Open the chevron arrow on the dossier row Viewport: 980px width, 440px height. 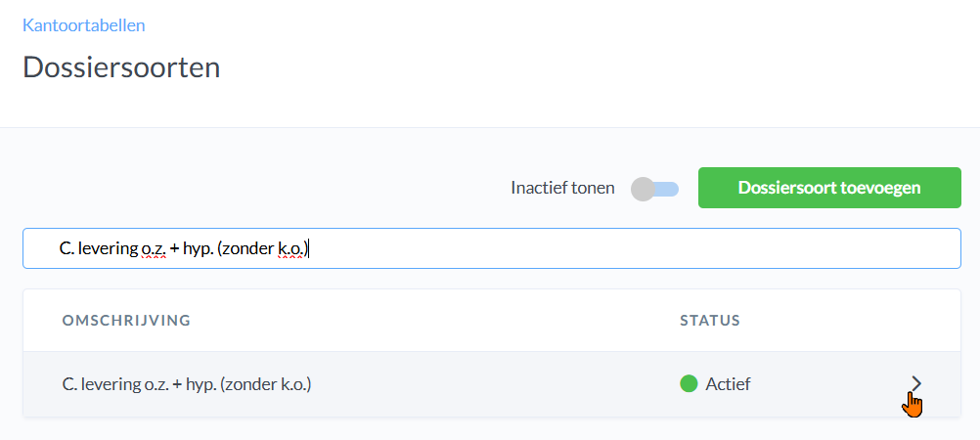(916, 383)
